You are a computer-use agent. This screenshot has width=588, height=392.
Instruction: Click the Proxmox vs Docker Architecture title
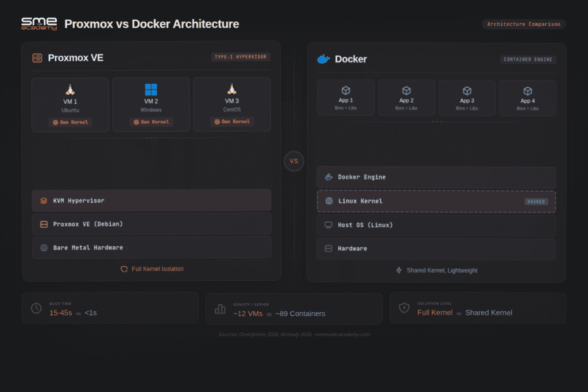tap(152, 24)
